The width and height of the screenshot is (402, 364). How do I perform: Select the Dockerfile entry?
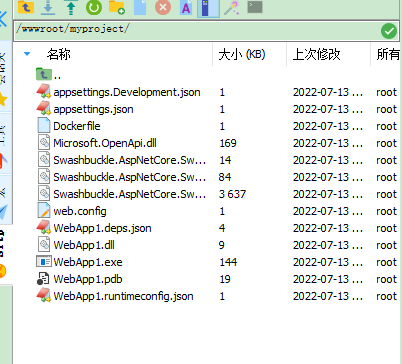(x=77, y=126)
